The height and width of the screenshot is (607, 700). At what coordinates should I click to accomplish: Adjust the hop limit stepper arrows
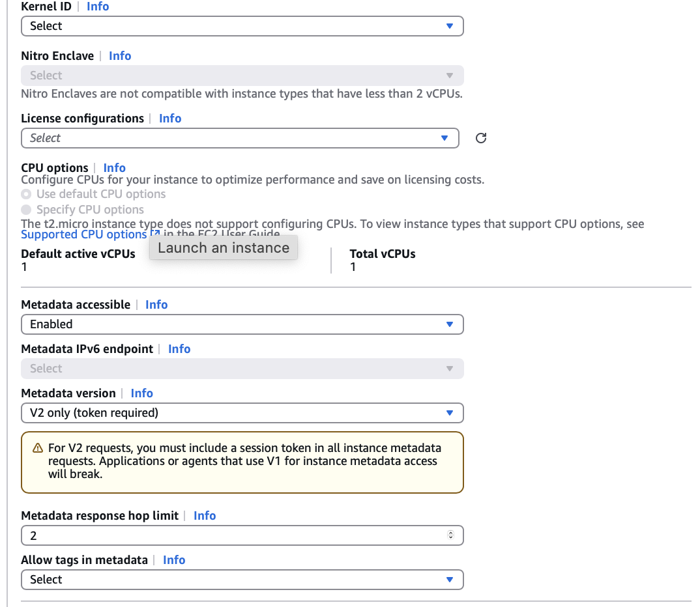(x=450, y=535)
